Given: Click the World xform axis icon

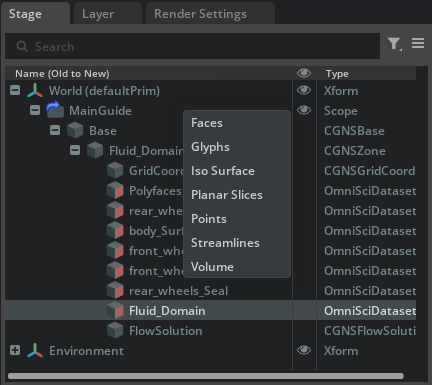Looking at the screenshot, I should pos(35,91).
